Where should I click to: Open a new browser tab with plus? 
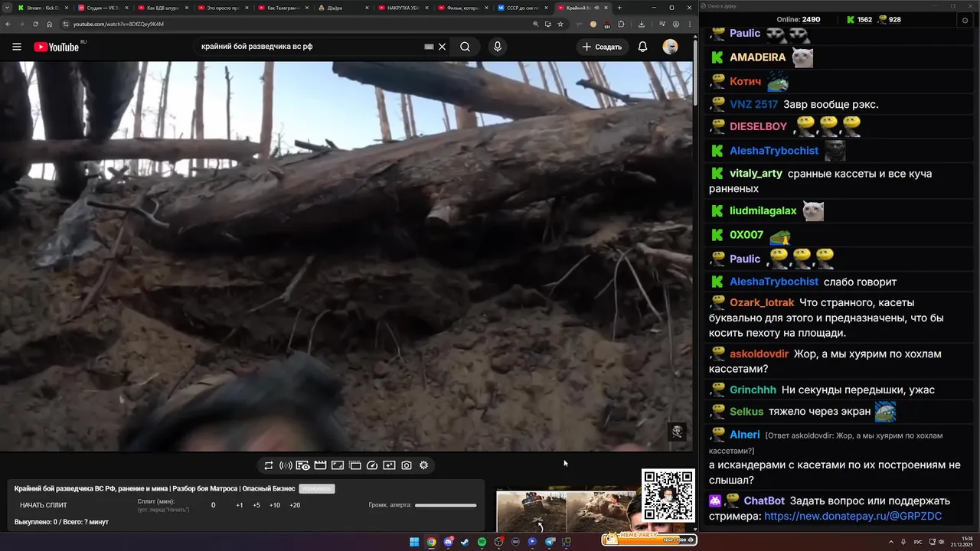tap(619, 8)
